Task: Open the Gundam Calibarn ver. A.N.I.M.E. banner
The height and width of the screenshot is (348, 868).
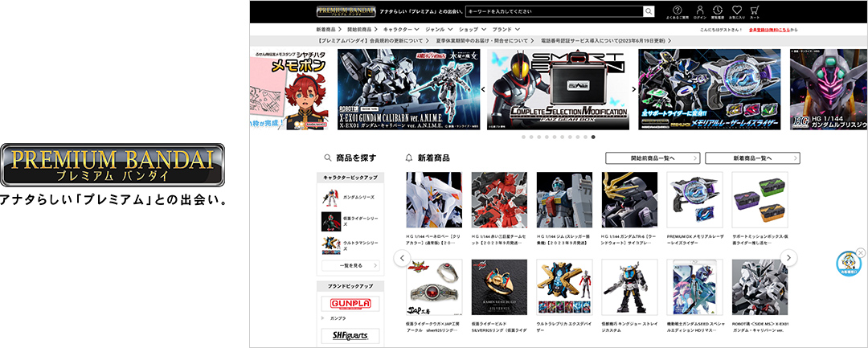Action: (408, 90)
